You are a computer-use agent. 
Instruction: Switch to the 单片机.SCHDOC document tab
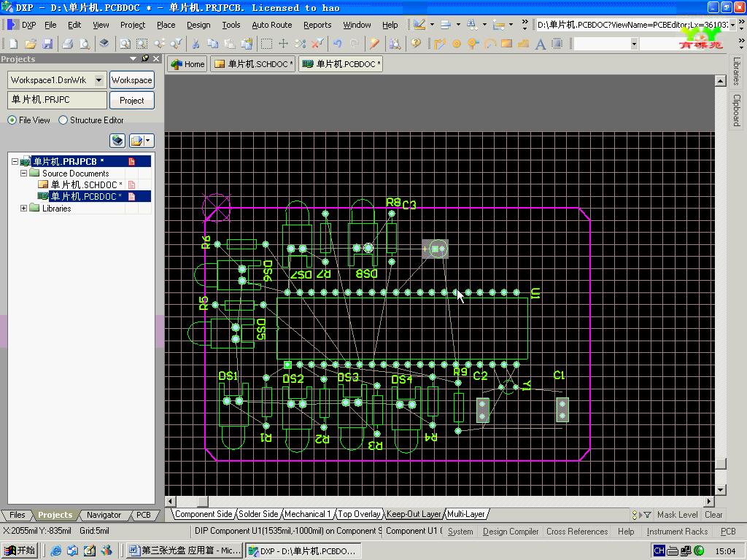(253, 64)
